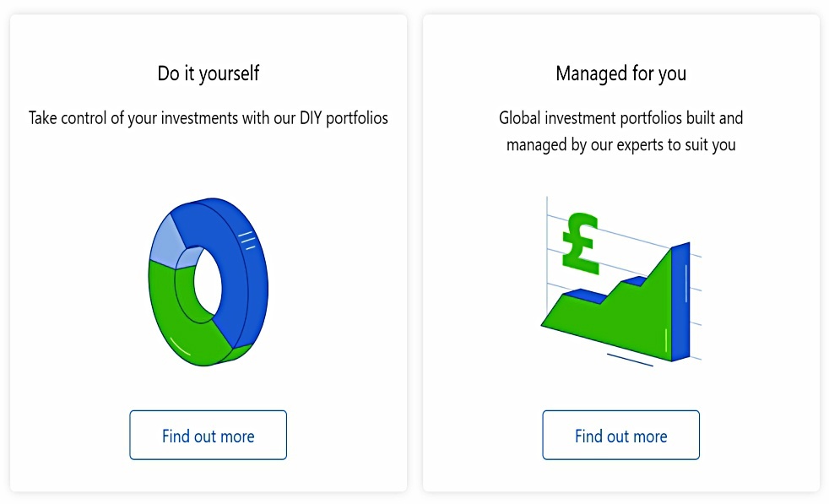The image size is (829, 504).
Task: Click the donut chart illustration
Action: coord(209,282)
